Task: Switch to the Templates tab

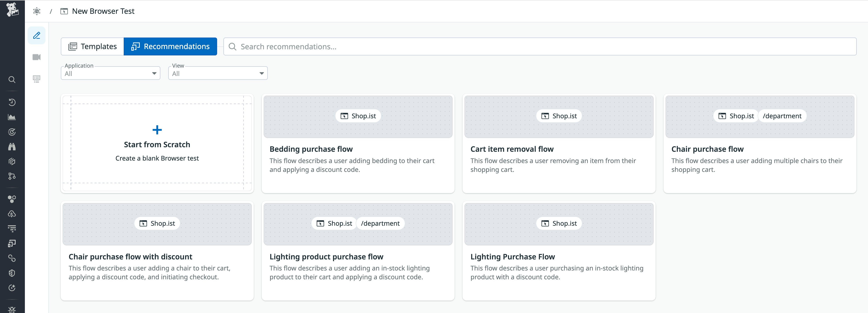Action: (x=92, y=46)
